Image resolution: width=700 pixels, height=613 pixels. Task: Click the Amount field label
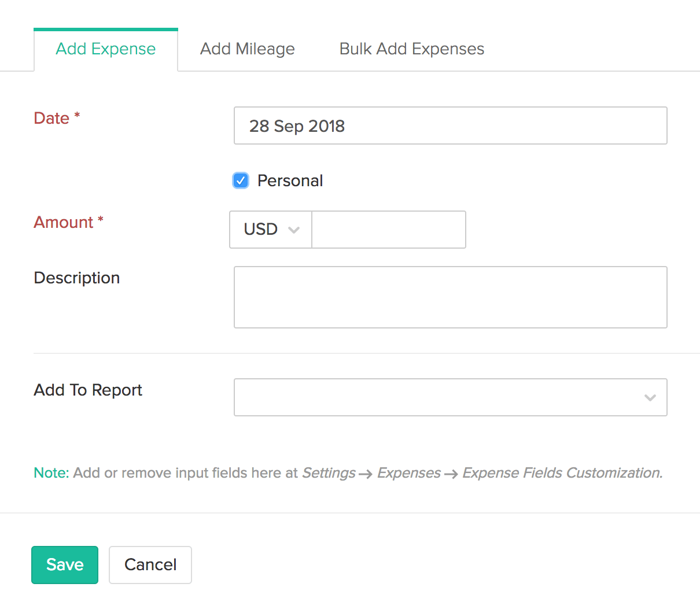(64, 222)
